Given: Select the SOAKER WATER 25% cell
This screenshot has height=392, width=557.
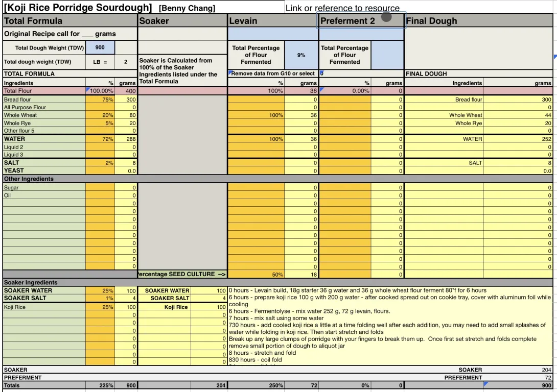Looking at the screenshot, I should click(100, 291).
